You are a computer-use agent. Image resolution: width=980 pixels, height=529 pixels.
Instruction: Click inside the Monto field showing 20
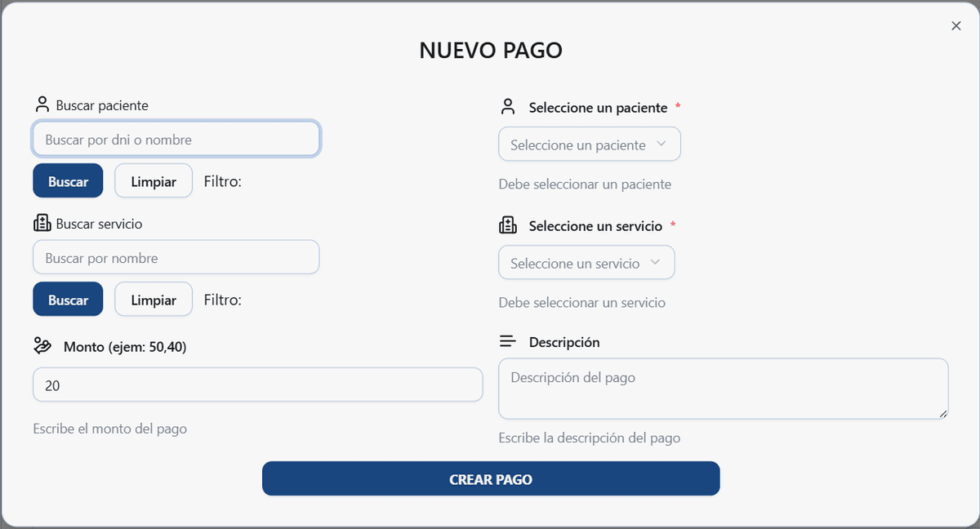258,385
